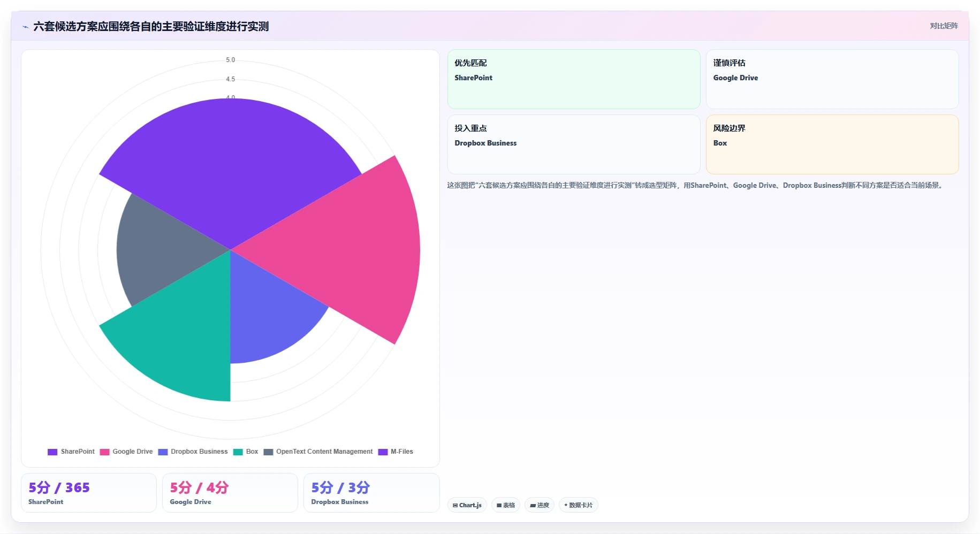Screen dimensions: 980x534
Task: Toggle the Dropbox Business legend color swatch
Action: [163, 452]
